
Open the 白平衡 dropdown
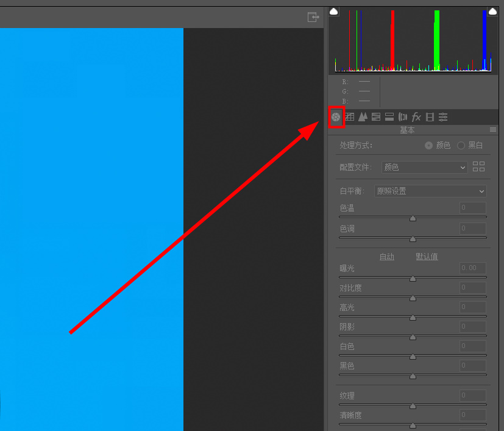[430, 191]
